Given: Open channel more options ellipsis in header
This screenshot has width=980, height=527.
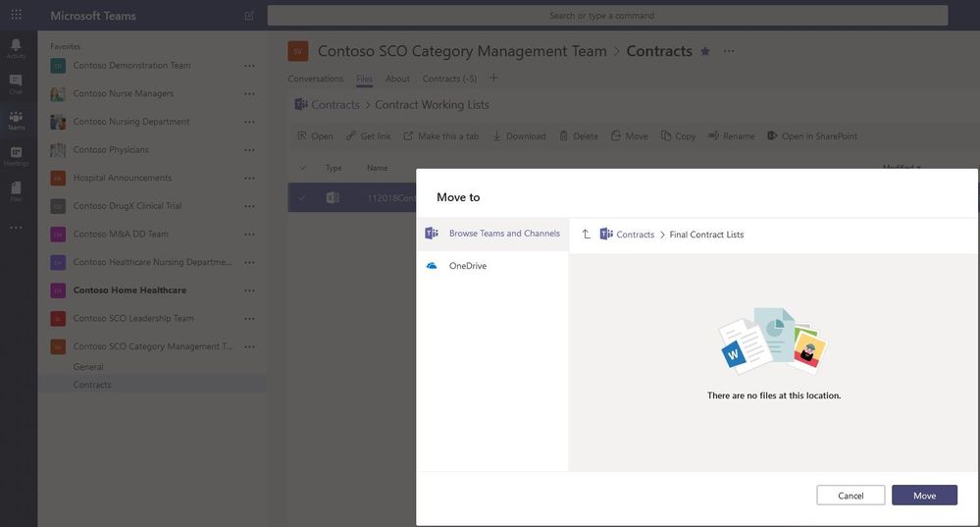Looking at the screenshot, I should (x=729, y=51).
